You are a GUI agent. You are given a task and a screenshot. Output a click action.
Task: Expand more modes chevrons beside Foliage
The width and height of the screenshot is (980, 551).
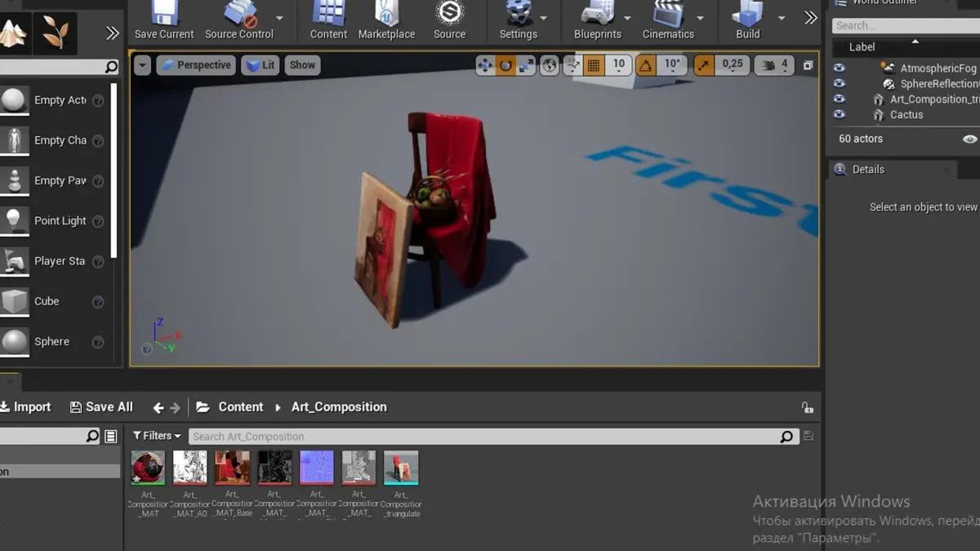coord(113,33)
